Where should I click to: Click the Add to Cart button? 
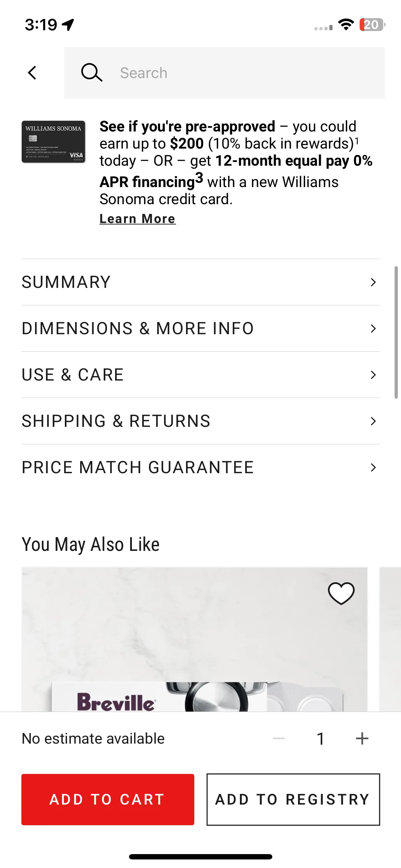(108, 800)
